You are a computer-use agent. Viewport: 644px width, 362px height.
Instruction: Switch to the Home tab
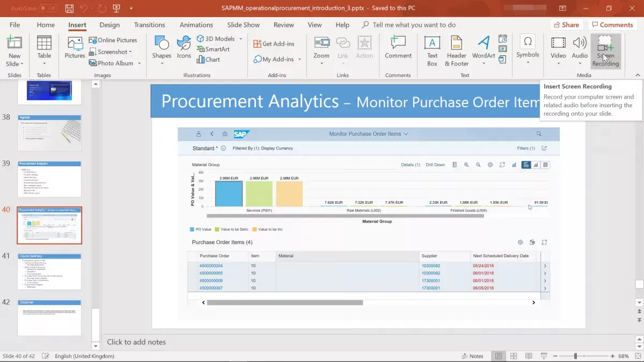tap(46, 25)
